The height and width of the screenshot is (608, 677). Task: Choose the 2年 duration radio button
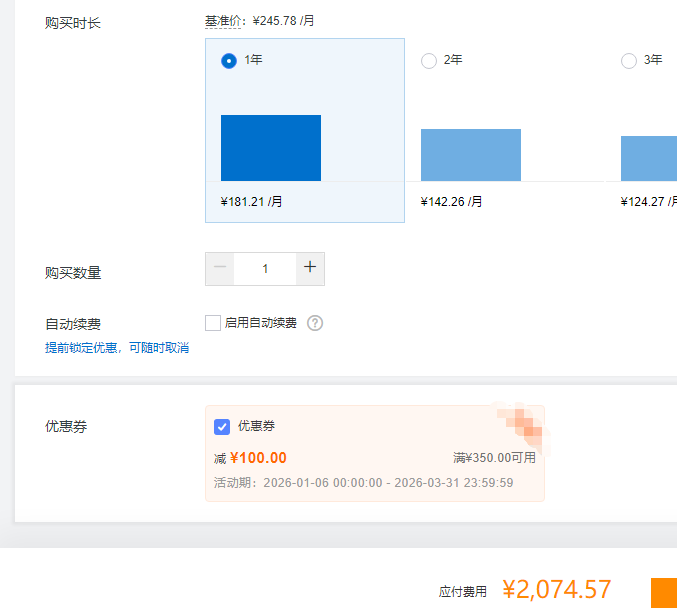pos(429,61)
